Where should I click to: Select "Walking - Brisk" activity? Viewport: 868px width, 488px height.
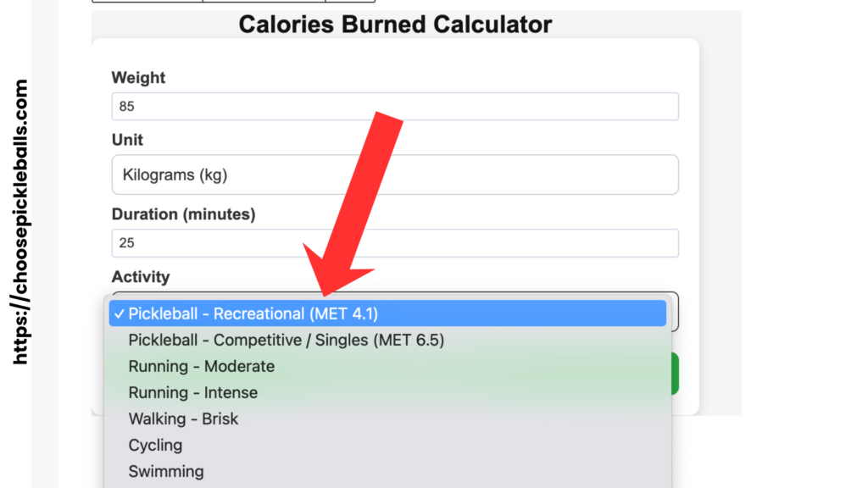[183, 419]
